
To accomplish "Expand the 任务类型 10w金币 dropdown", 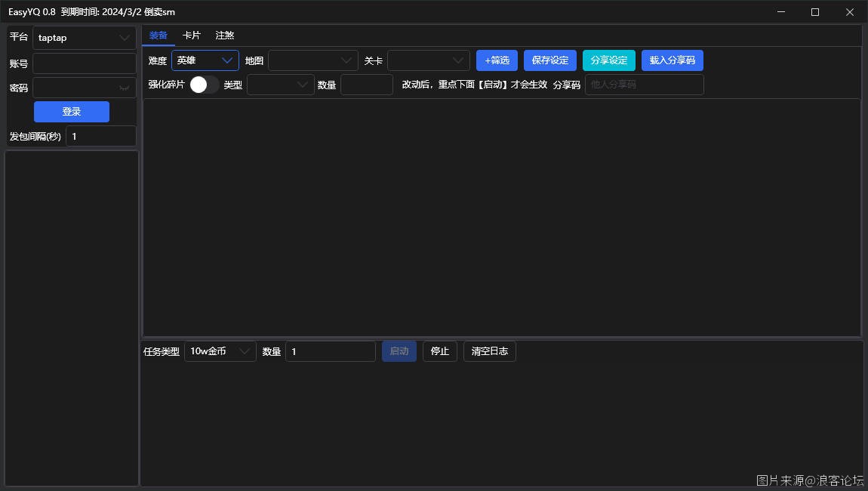I will (x=220, y=351).
